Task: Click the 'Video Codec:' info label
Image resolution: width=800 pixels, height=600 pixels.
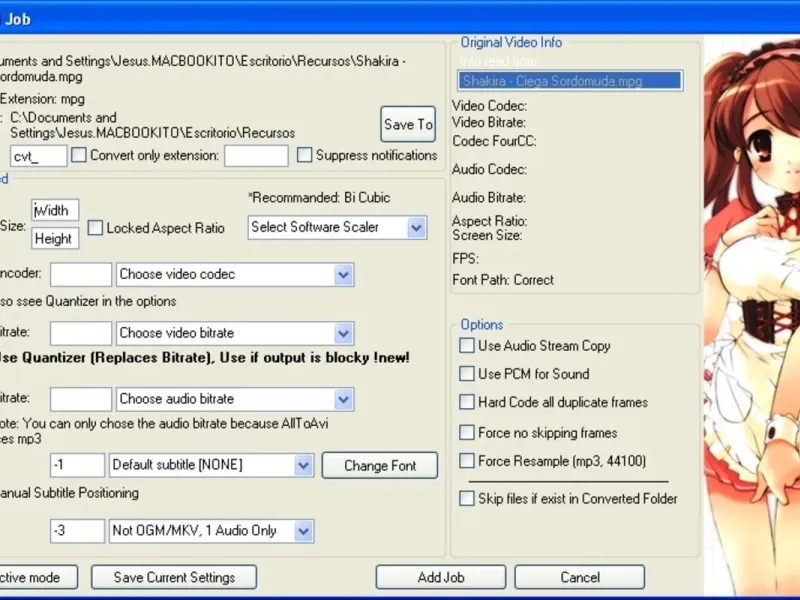Action: (x=489, y=106)
